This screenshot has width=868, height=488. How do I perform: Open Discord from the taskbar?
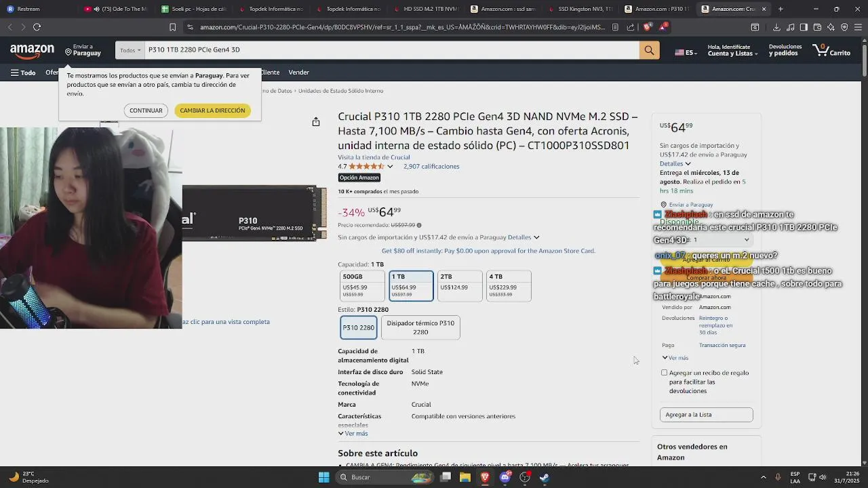505,477
